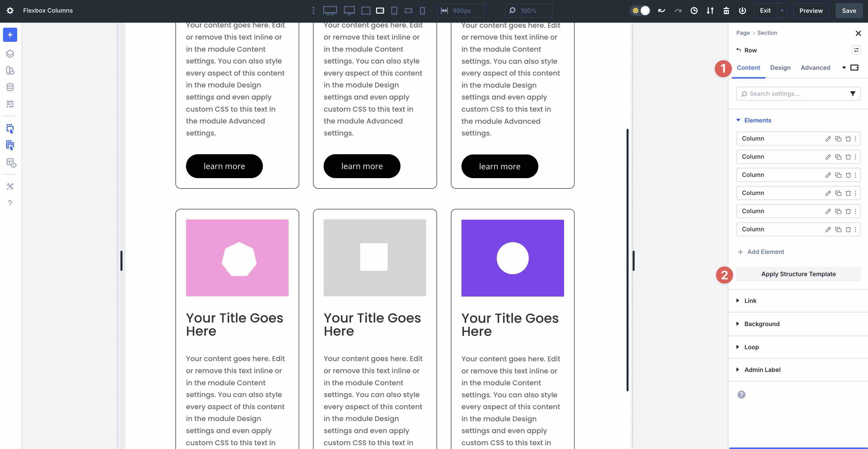Select the tablet landscape view icon
868x449 pixels.
380,10
